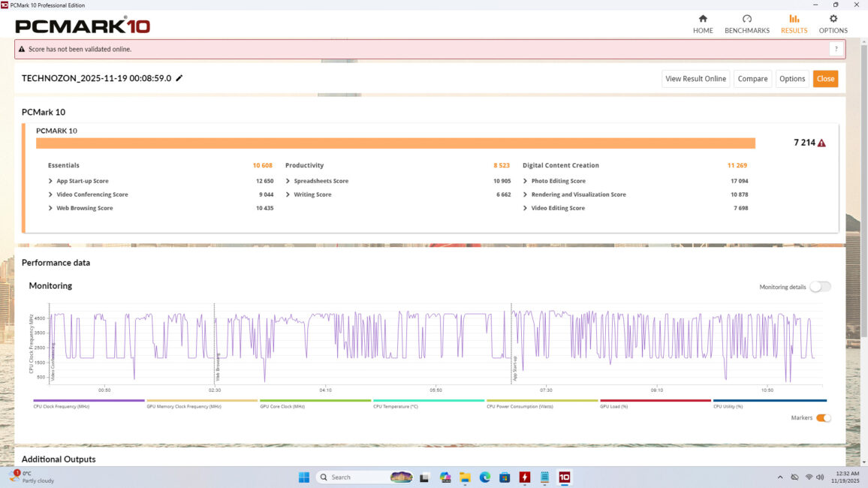Open File Explorer from taskbar
Viewport: 868px width, 488px height.
point(465,477)
